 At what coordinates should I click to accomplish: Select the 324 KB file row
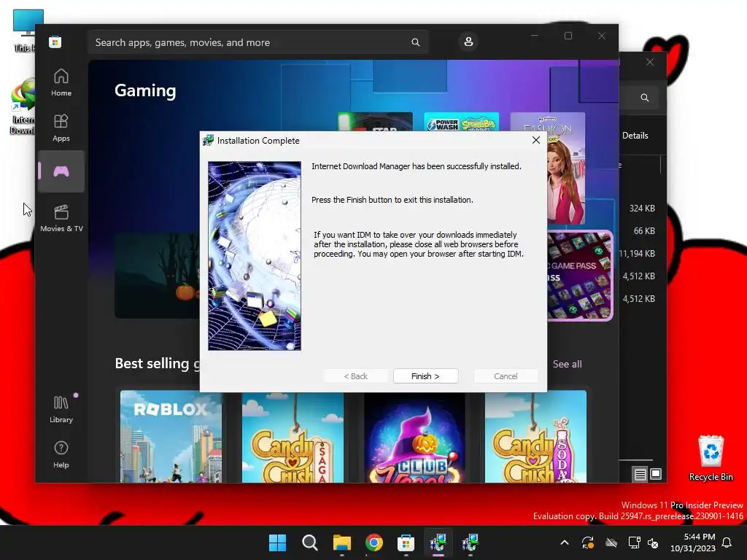(642, 208)
